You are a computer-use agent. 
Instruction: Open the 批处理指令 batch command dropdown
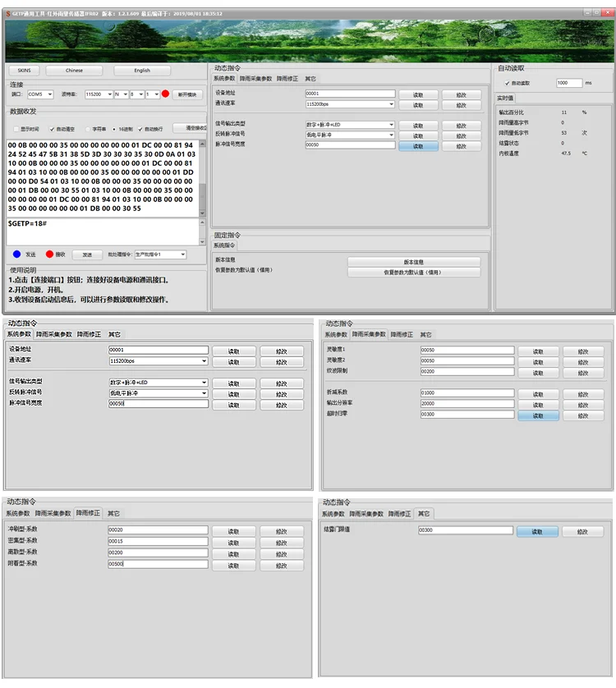point(160,255)
